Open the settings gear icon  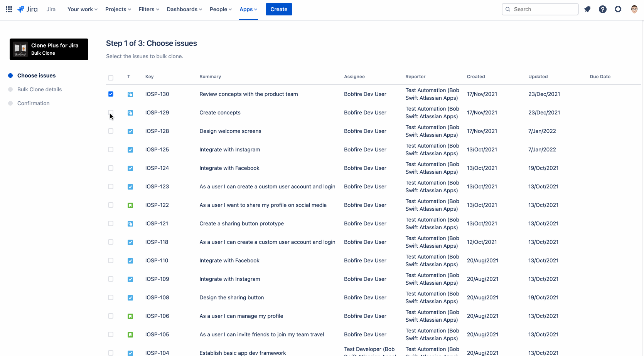click(x=618, y=9)
